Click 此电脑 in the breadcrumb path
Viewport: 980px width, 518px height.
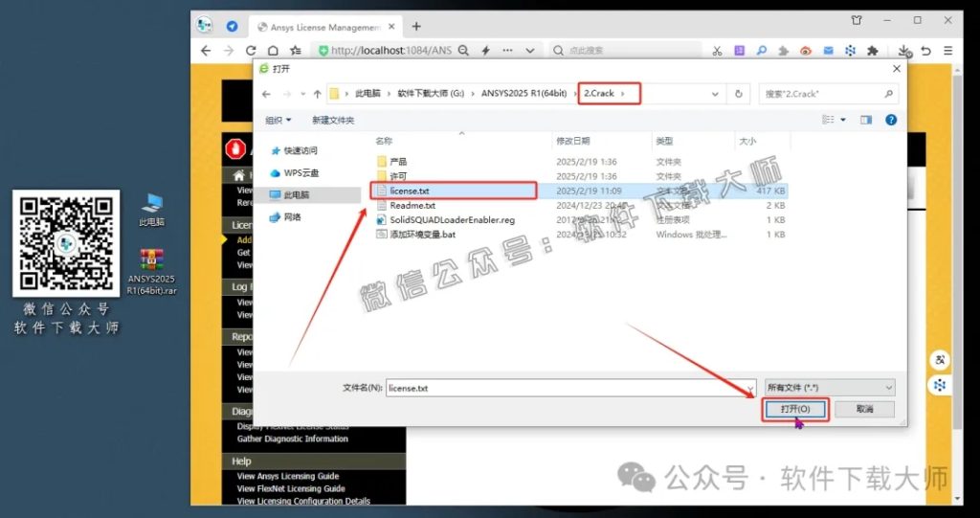pos(367,93)
